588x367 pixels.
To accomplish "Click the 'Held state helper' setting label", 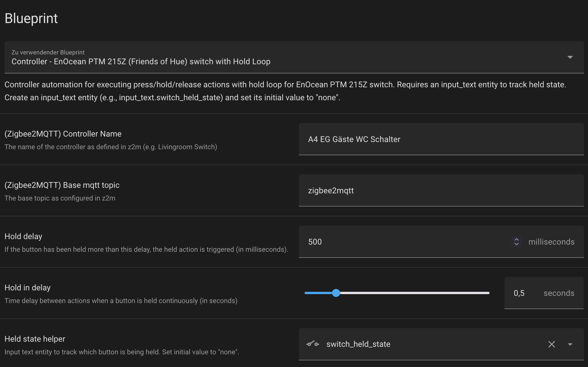I will pyautogui.click(x=35, y=339).
